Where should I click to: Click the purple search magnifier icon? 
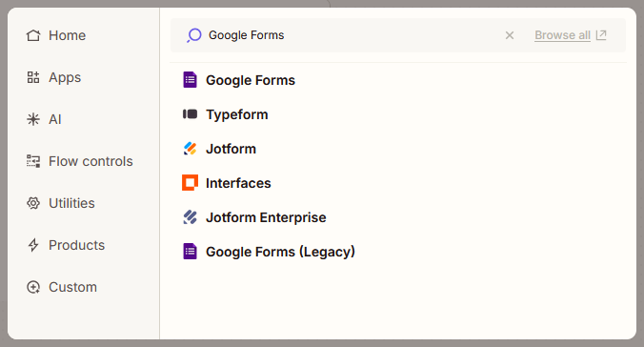coord(193,35)
